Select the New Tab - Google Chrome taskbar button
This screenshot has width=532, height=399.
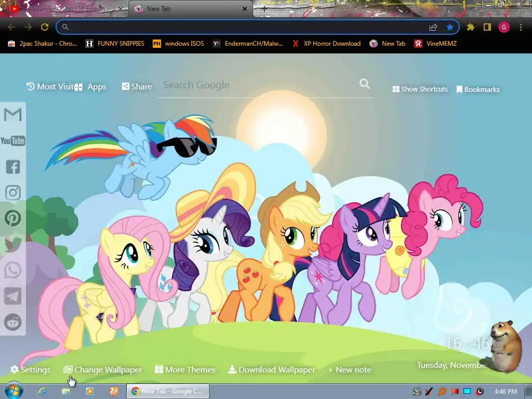[168, 391]
